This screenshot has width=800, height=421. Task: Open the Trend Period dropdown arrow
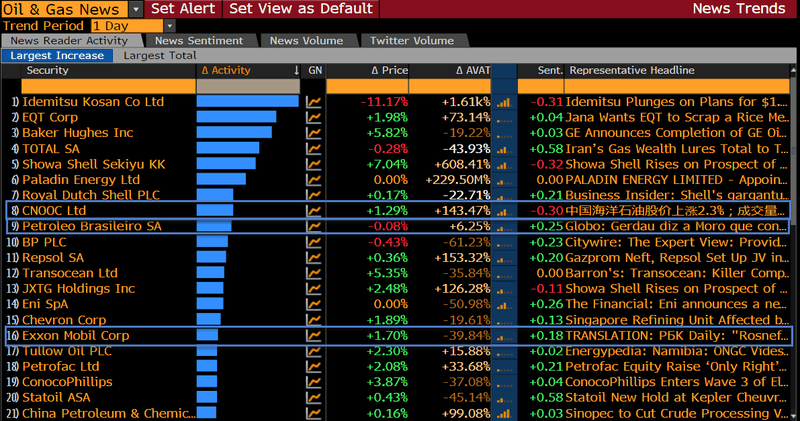(170, 26)
